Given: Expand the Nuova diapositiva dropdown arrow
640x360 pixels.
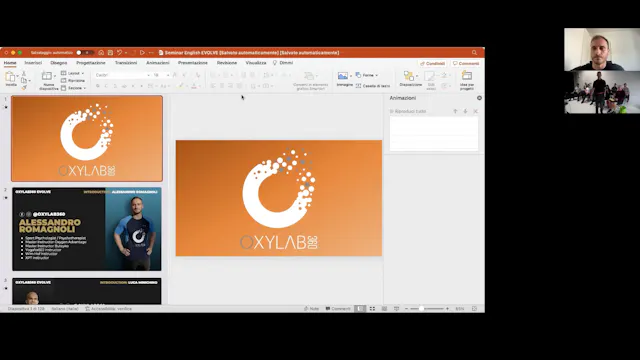Looking at the screenshot, I should click(55, 76).
